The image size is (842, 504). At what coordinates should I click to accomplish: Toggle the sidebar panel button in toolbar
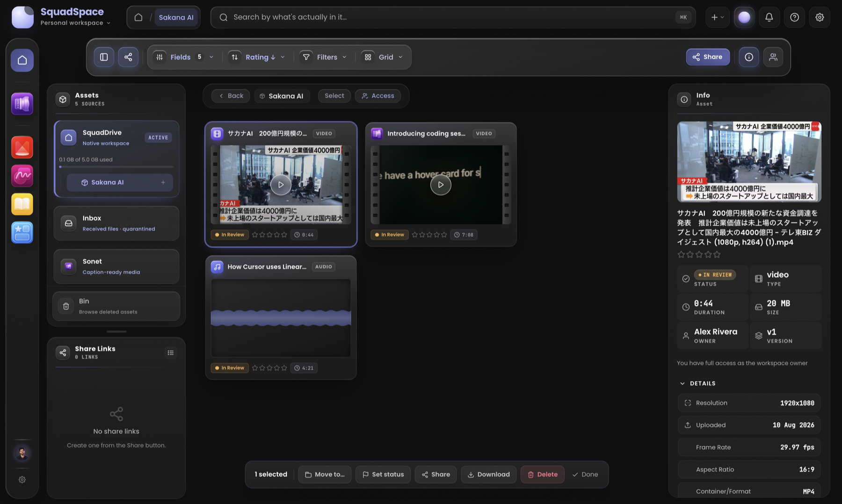tap(104, 57)
